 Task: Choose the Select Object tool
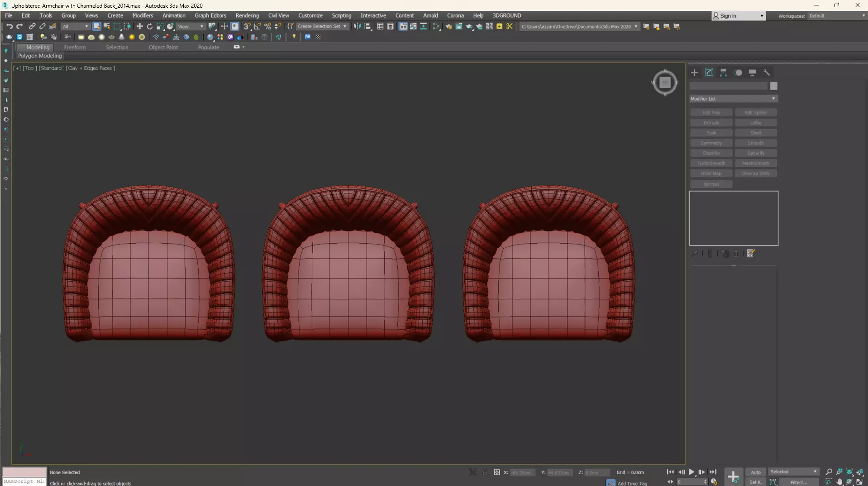pyautogui.click(x=96, y=26)
